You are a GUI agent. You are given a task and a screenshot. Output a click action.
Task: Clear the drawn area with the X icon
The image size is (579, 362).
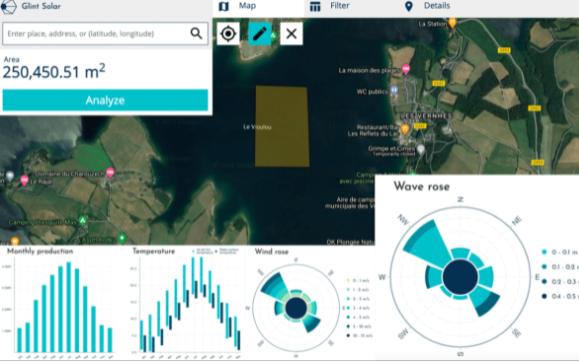[x=291, y=34]
